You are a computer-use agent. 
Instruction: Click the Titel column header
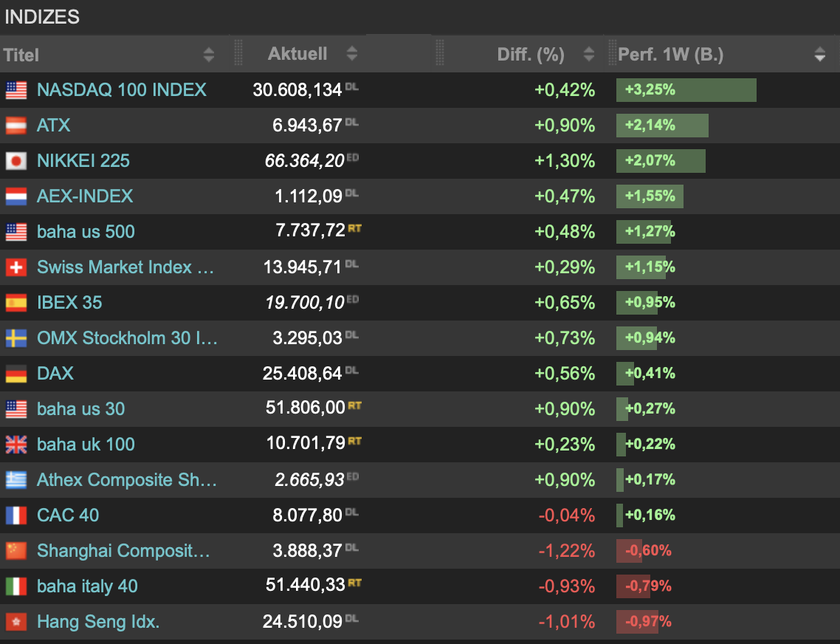(x=21, y=55)
